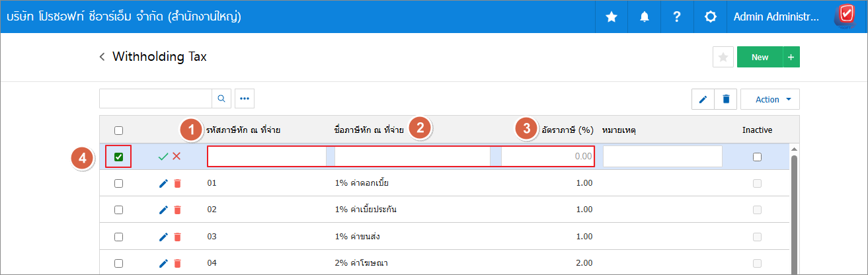Viewport: 868px width, 275px height.
Task: Confirm new row with green checkmark
Action: [163, 157]
